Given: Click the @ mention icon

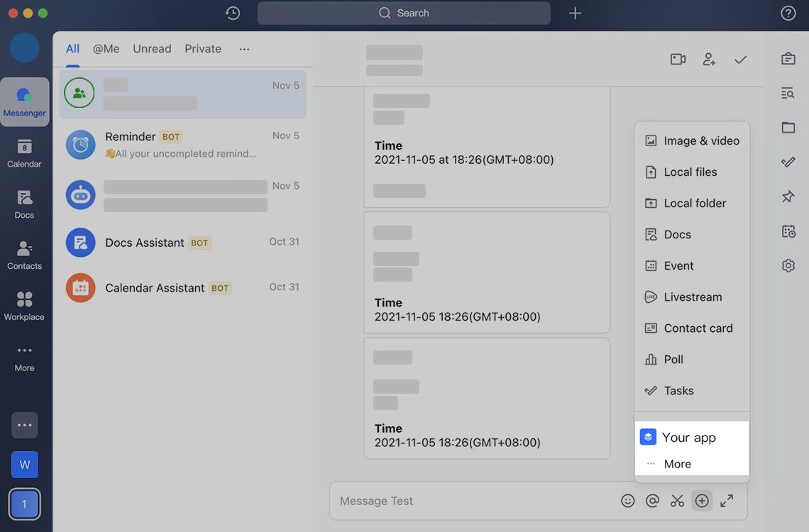Looking at the screenshot, I should tap(652, 501).
